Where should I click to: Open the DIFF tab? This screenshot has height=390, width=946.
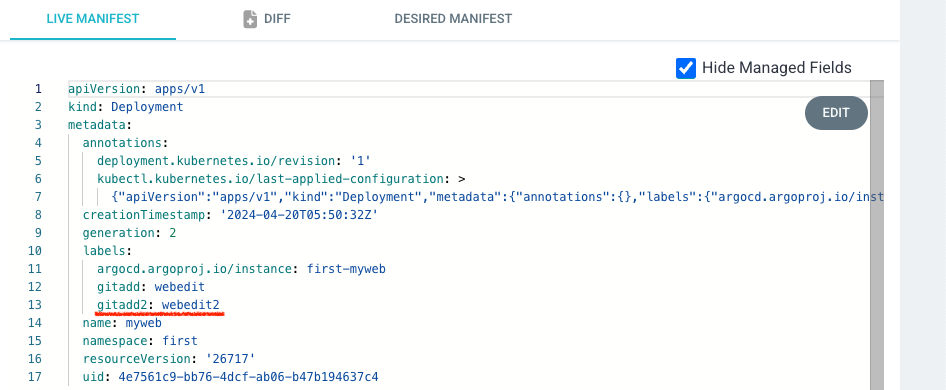coord(266,19)
